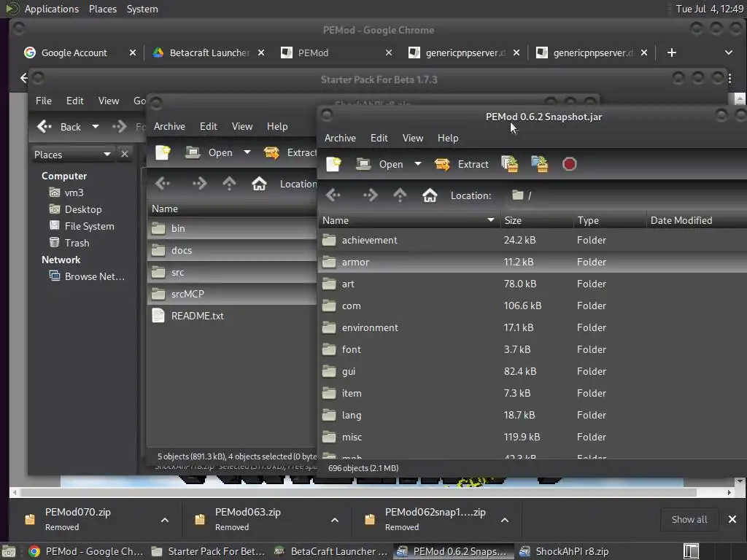Go forward in PEMod archive location
This screenshot has height=560, width=747.
[370, 195]
